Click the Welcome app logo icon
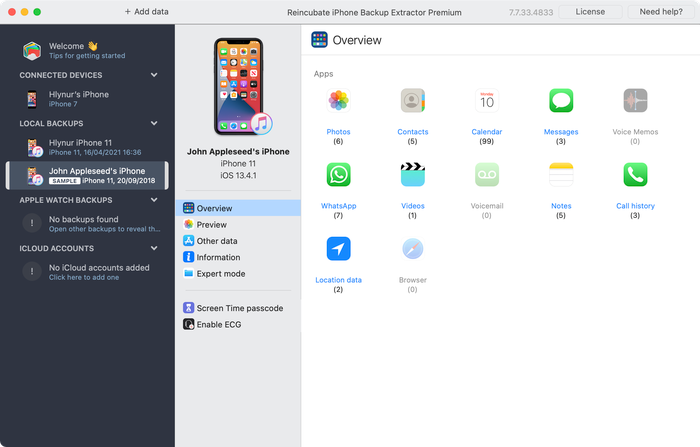700x447 pixels. pyautogui.click(x=32, y=50)
